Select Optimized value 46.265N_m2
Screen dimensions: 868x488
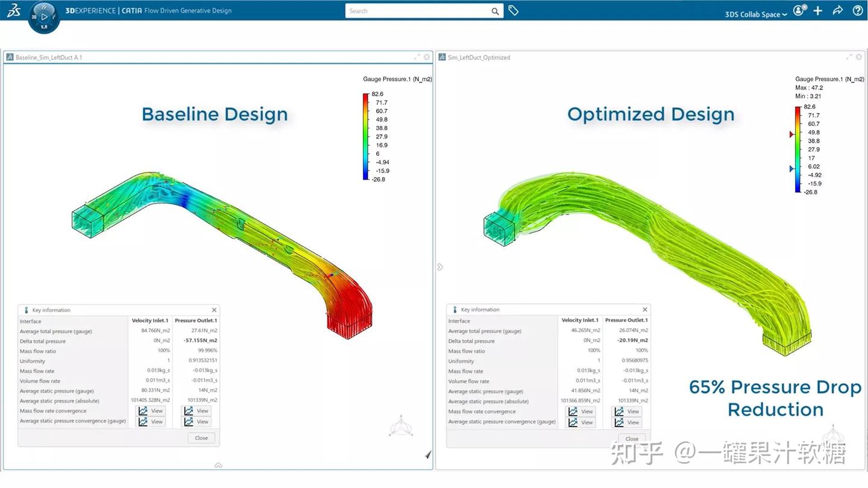click(x=586, y=330)
